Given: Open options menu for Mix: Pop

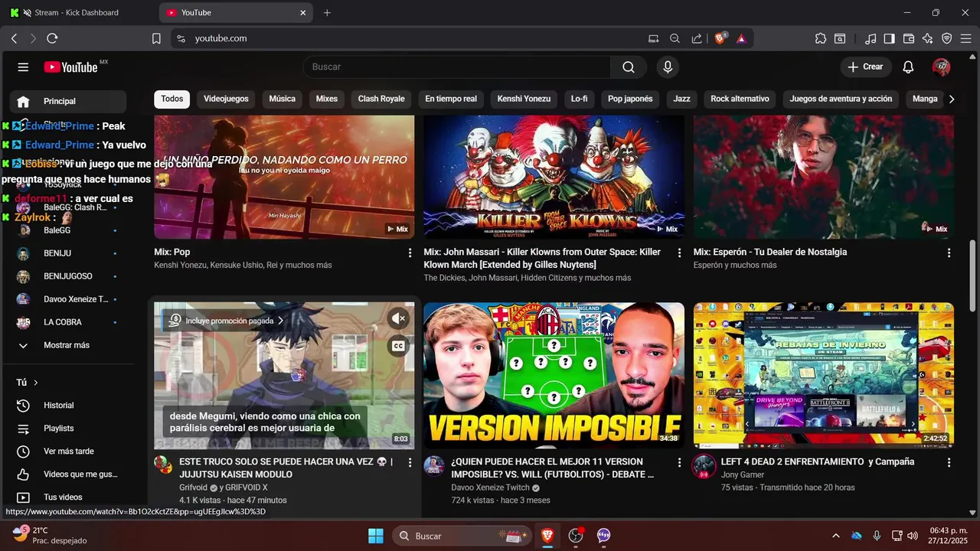Looking at the screenshot, I should (x=410, y=253).
